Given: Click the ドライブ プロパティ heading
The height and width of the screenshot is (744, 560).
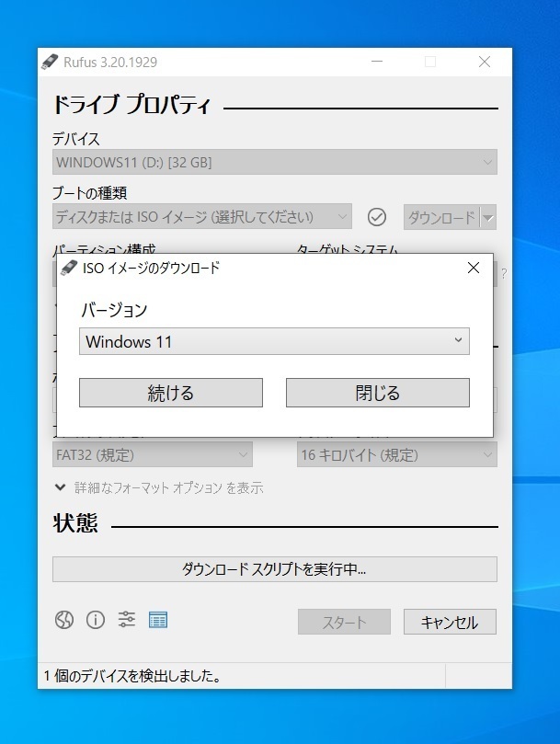Looking at the screenshot, I should (131, 105).
